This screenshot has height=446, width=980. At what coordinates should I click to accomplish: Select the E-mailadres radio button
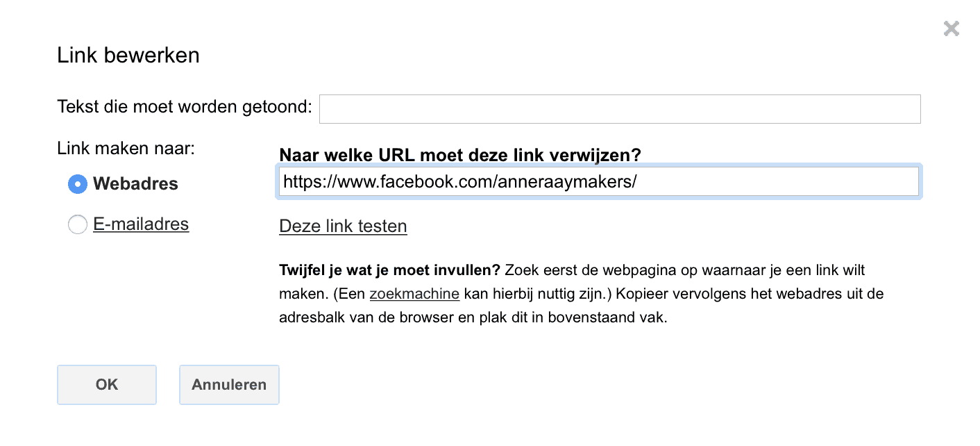(x=78, y=224)
